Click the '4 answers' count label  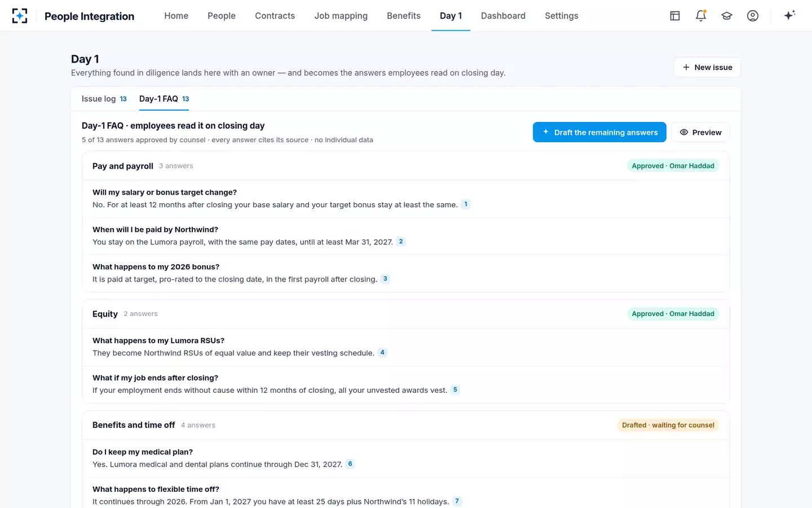point(198,425)
